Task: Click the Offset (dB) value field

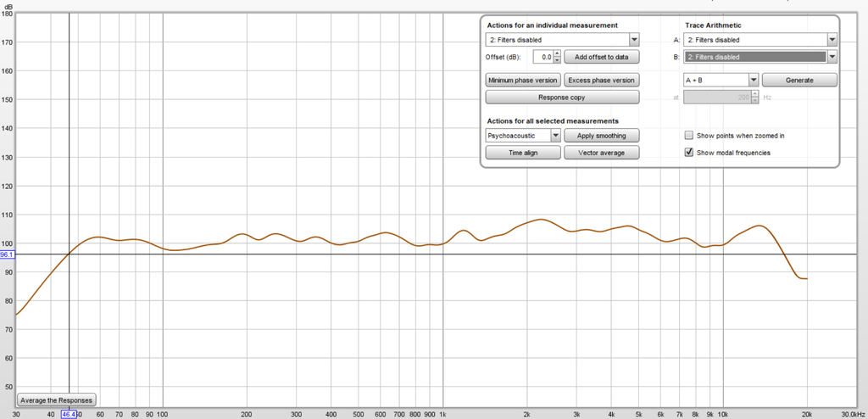Action: click(x=542, y=57)
